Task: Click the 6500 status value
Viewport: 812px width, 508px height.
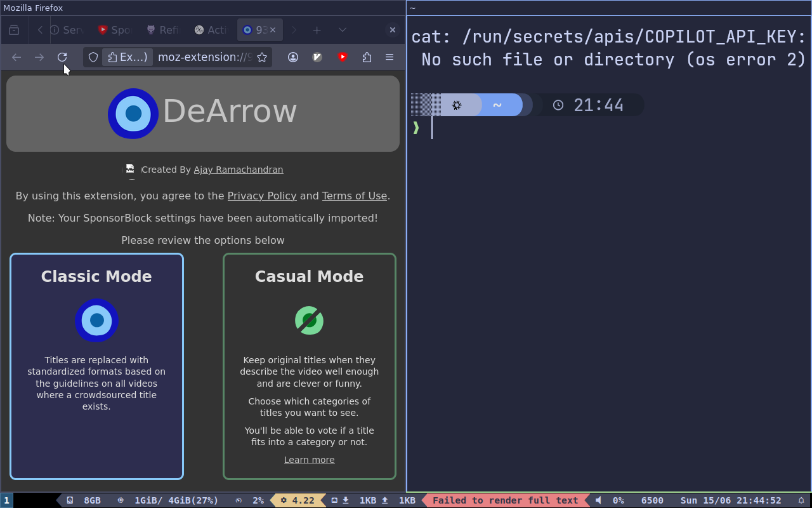Action: click(x=652, y=500)
